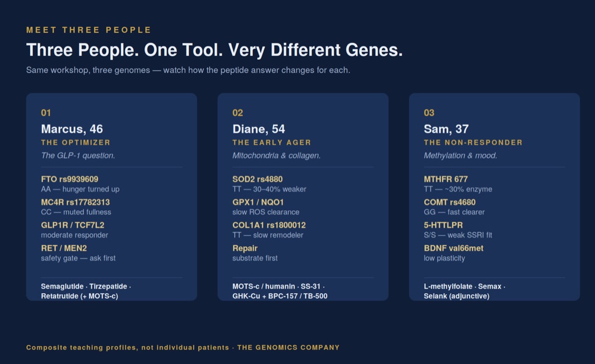Click 'Selank (adjunctive)' peptide line
595x364 pixels.
(x=456, y=296)
